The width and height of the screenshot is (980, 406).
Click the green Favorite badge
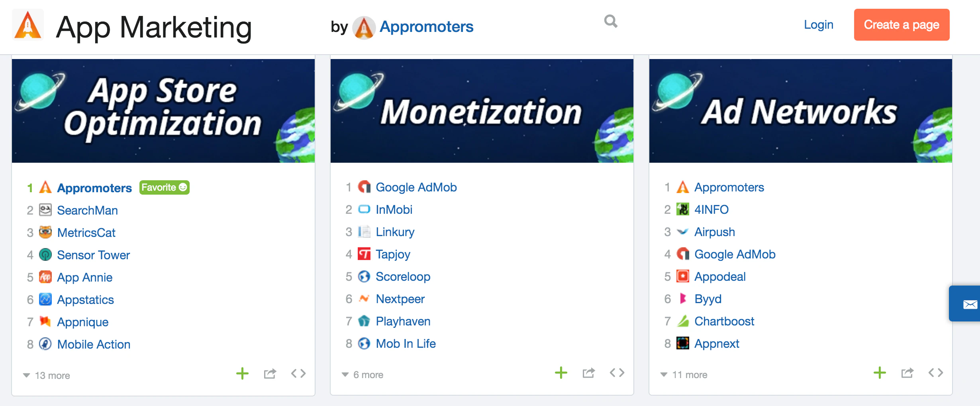point(164,187)
